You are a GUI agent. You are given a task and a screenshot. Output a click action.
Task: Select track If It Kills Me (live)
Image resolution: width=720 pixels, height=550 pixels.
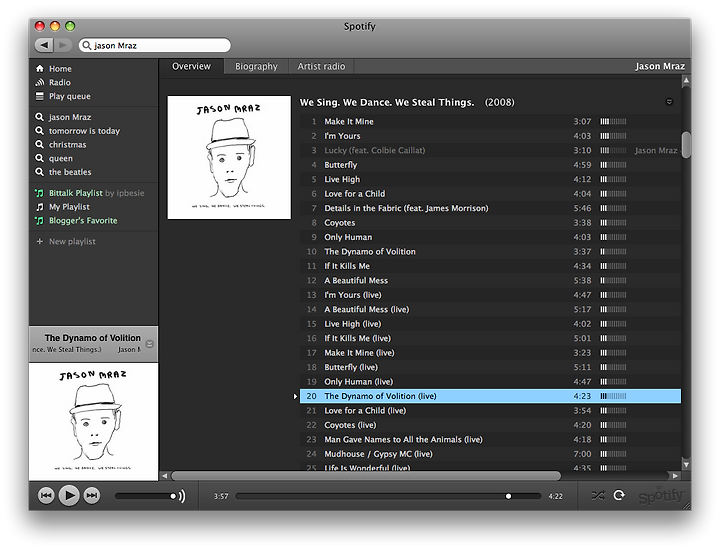490,338
